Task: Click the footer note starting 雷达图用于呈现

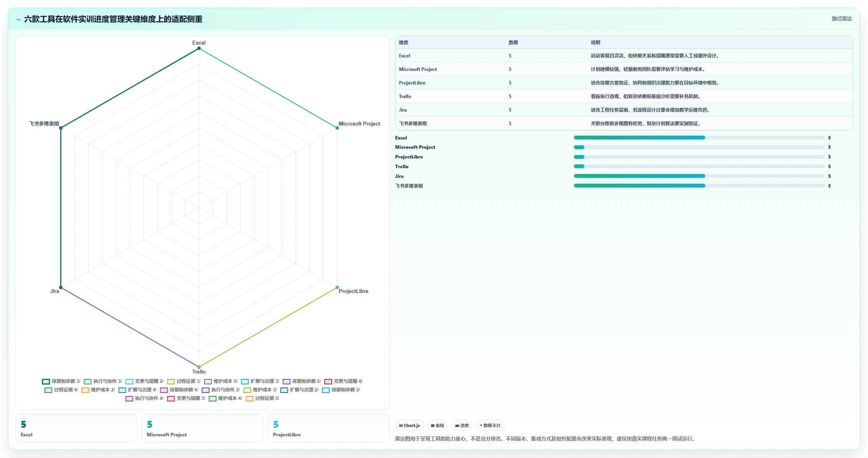Action: click(x=546, y=439)
